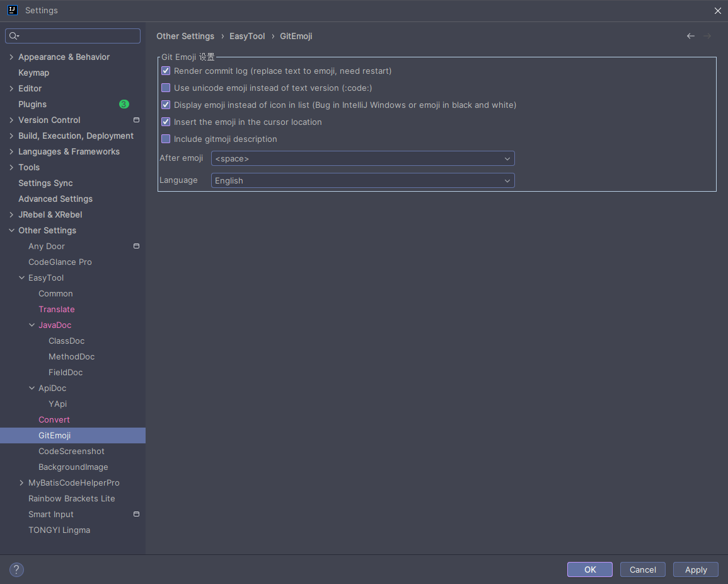
Task: Focus the settings search field
Action: [73, 36]
